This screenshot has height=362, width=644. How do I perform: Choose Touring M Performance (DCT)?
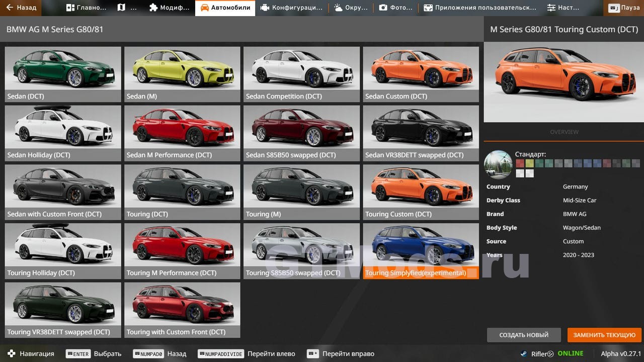[182, 251]
